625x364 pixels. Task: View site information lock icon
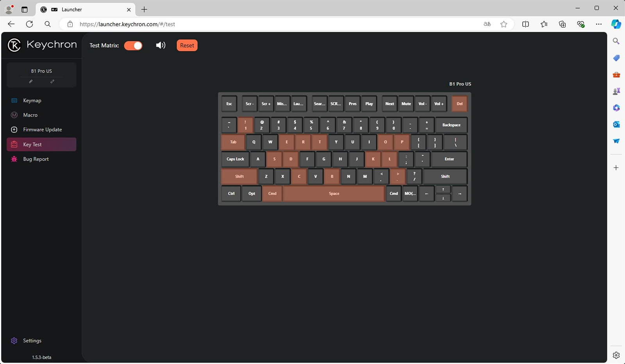(70, 24)
